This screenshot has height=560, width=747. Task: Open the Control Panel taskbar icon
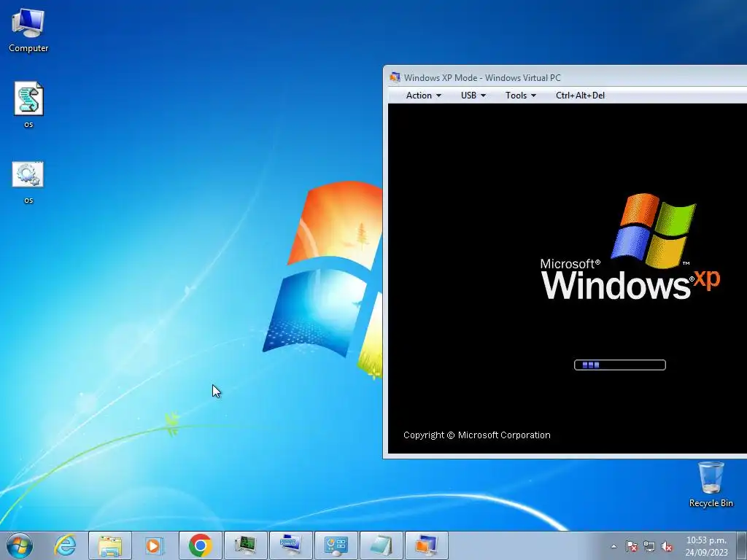tap(336, 545)
